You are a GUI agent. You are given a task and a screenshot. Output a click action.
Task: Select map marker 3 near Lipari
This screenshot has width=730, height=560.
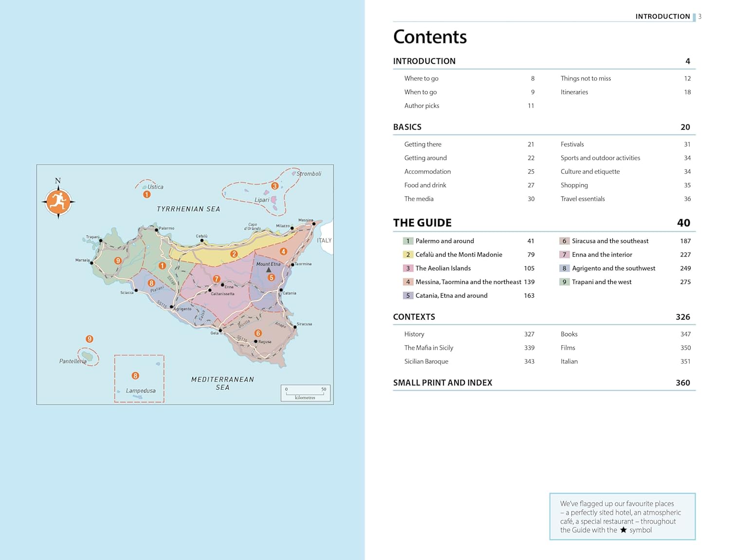275,186
